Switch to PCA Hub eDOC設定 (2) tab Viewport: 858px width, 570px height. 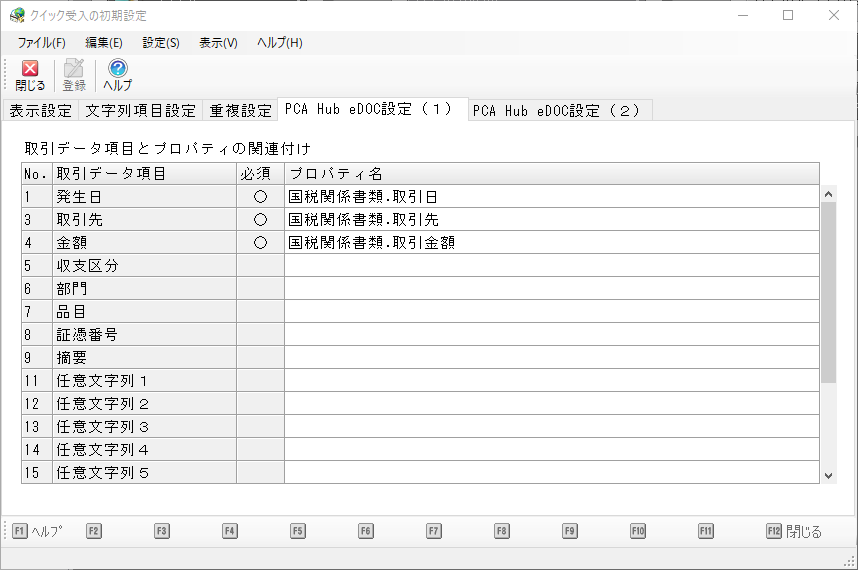click(560, 110)
